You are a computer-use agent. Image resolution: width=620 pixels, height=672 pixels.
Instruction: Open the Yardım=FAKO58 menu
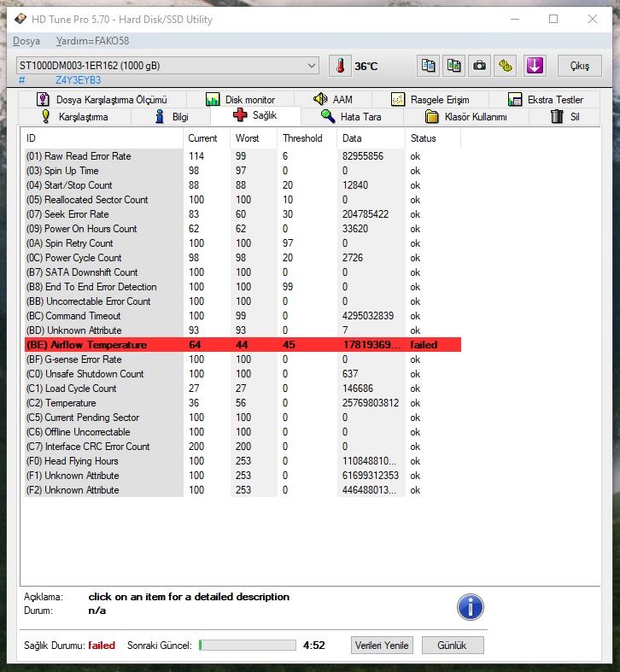click(x=92, y=41)
